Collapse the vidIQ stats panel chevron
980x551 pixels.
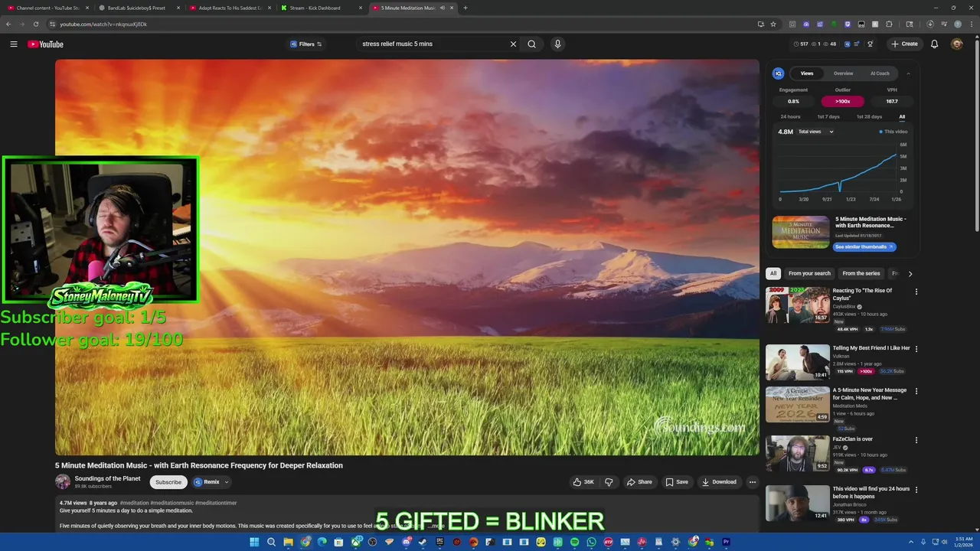(x=908, y=73)
